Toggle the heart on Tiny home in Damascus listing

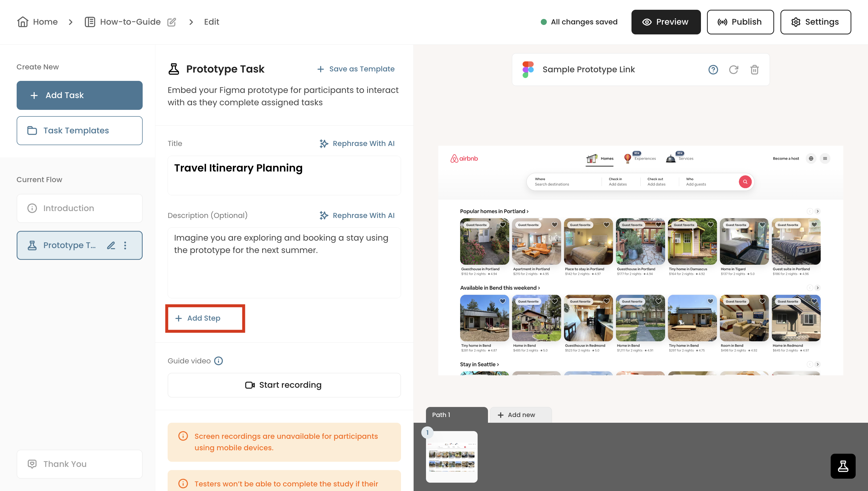pyautogui.click(x=710, y=225)
